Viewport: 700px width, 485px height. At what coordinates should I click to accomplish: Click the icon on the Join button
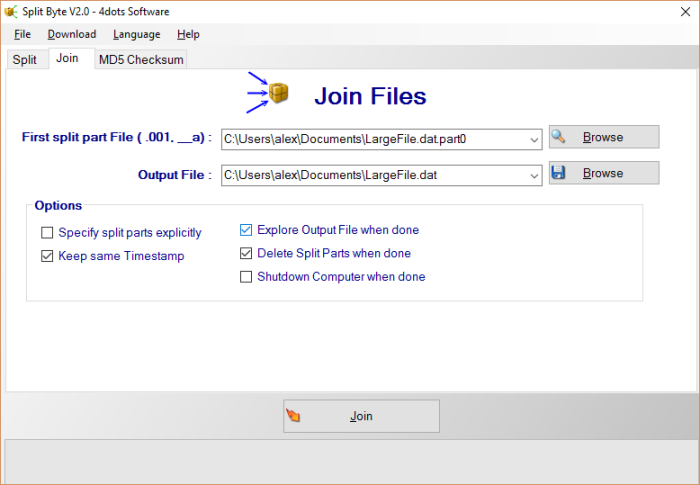coord(294,416)
